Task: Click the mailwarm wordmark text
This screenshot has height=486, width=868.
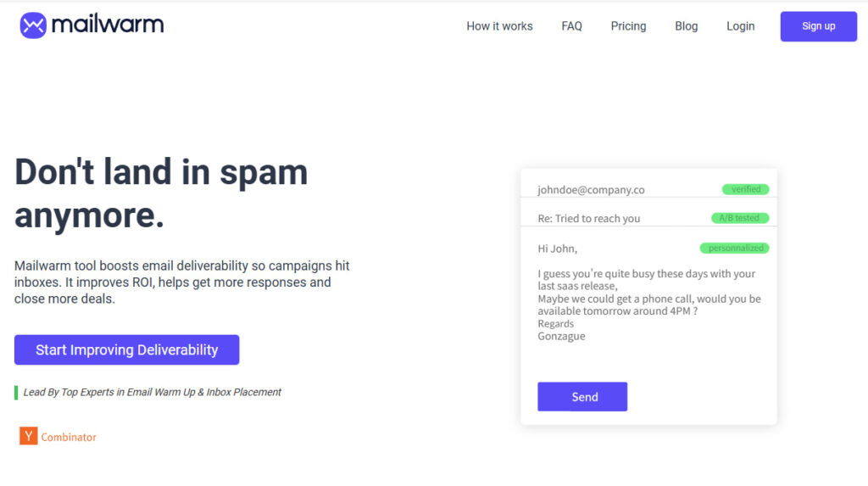Action: coord(108,25)
